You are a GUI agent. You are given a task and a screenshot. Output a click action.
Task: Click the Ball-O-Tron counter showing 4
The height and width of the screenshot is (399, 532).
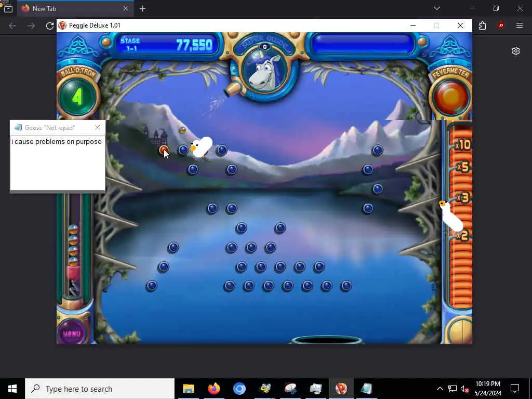pyautogui.click(x=77, y=98)
